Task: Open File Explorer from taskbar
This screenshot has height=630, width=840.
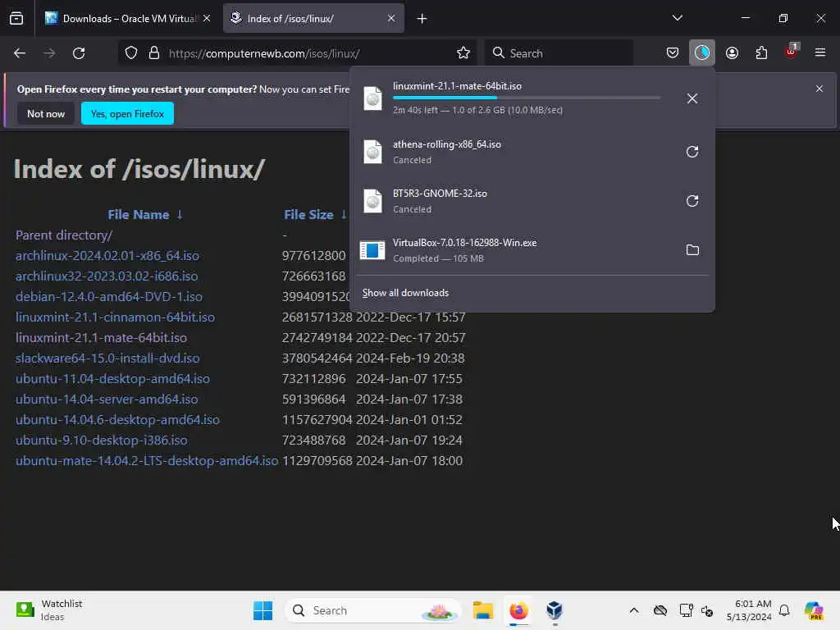Action: point(482,610)
